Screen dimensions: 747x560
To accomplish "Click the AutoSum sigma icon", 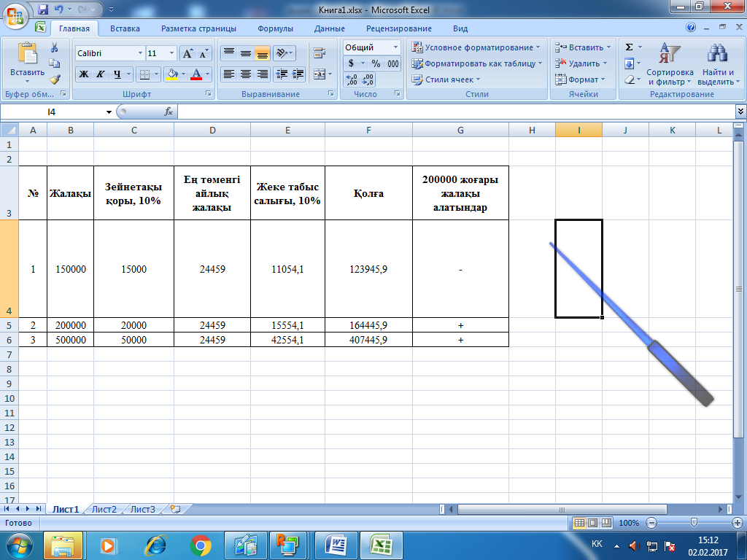I will [x=629, y=47].
